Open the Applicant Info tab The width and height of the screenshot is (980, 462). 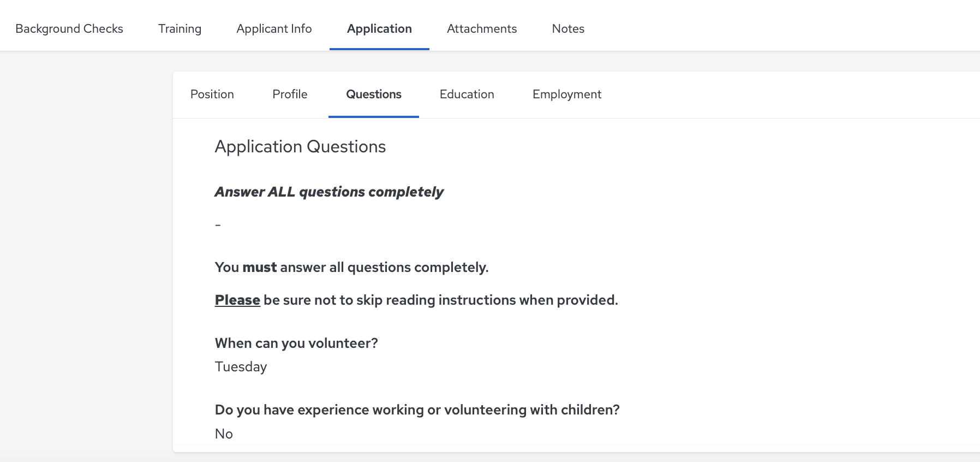[274, 28]
